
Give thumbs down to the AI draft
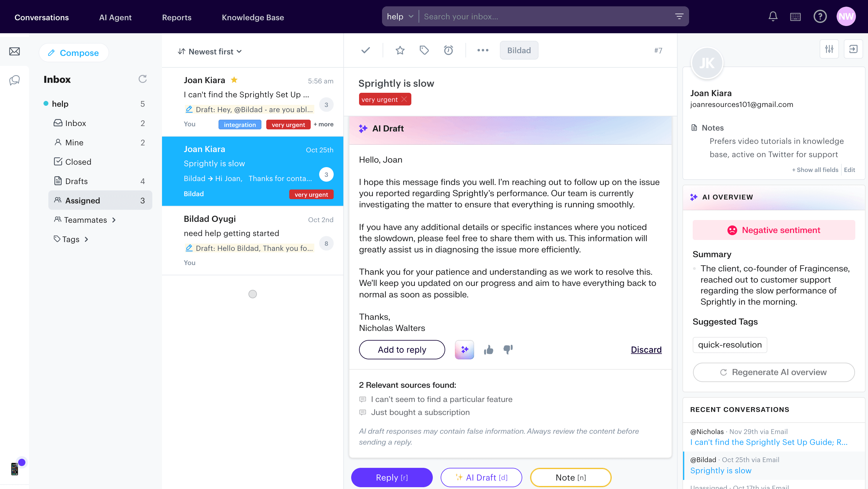(x=508, y=349)
